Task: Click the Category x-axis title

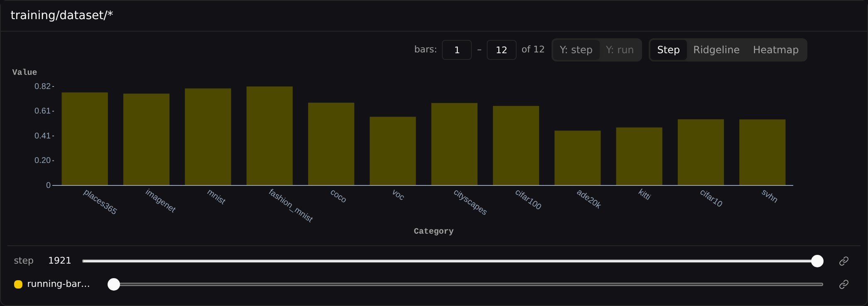Action: tap(434, 231)
